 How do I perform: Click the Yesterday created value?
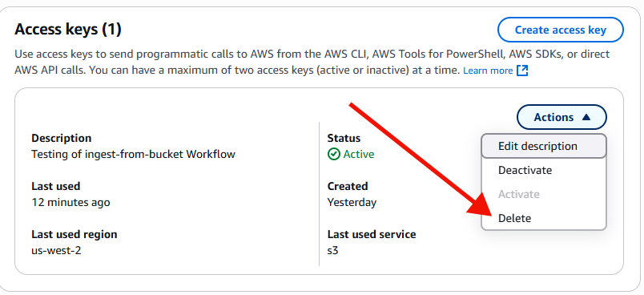[x=352, y=202]
